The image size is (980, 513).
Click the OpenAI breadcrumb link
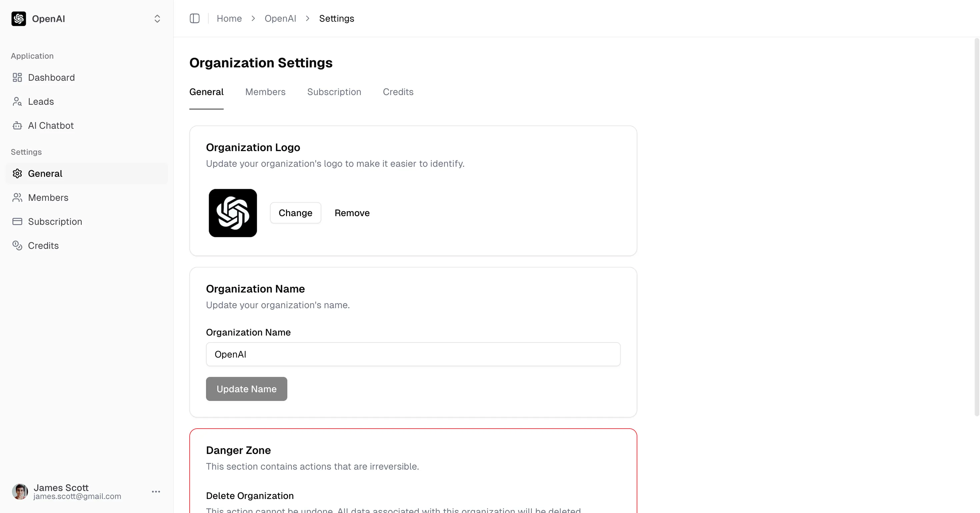pyautogui.click(x=280, y=19)
